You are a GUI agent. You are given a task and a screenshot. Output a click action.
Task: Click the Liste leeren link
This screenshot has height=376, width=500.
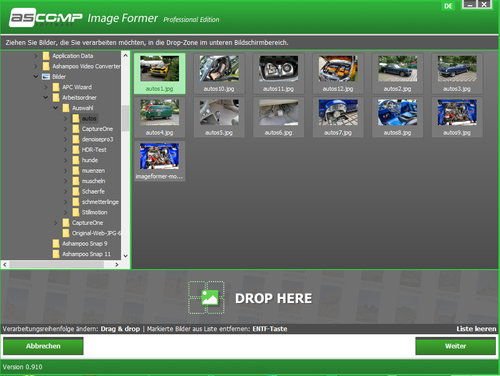(x=476, y=329)
